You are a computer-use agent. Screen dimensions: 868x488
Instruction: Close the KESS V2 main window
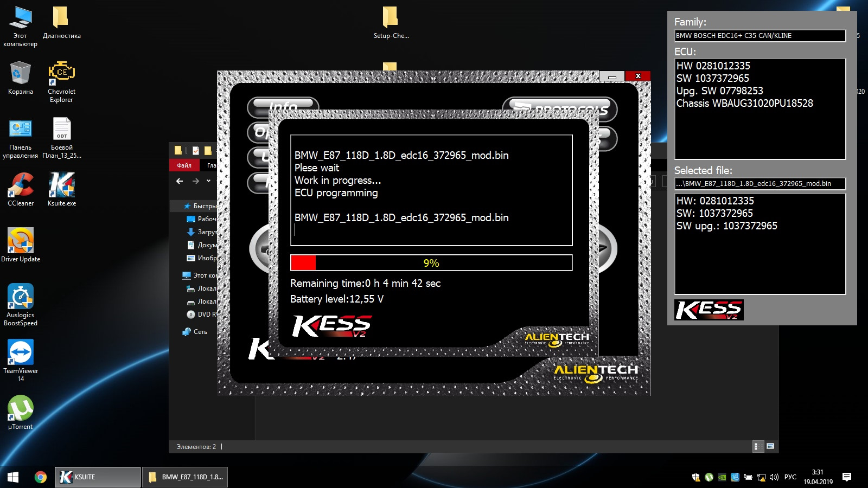638,76
